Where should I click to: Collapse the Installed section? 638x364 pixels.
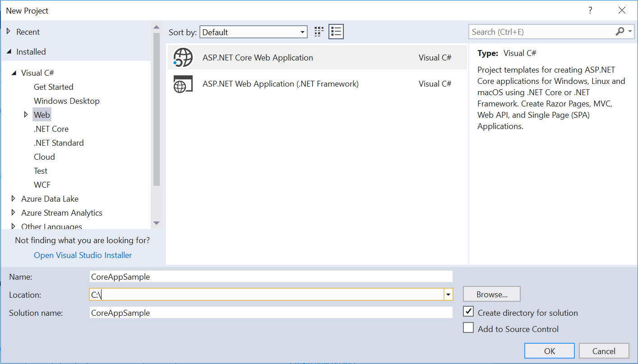pos(9,52)
